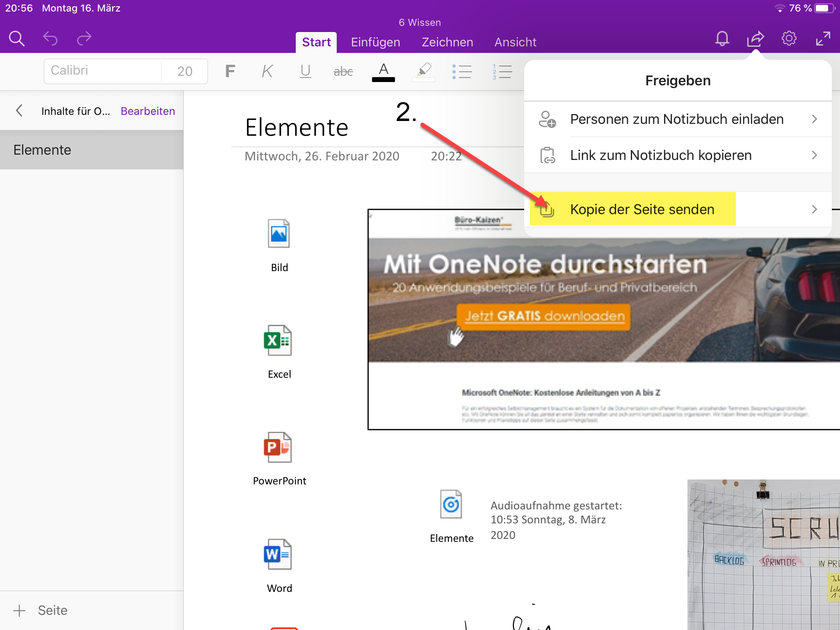
Task: Tap the Wi-Fi status icon
Action: click(780, 8)
